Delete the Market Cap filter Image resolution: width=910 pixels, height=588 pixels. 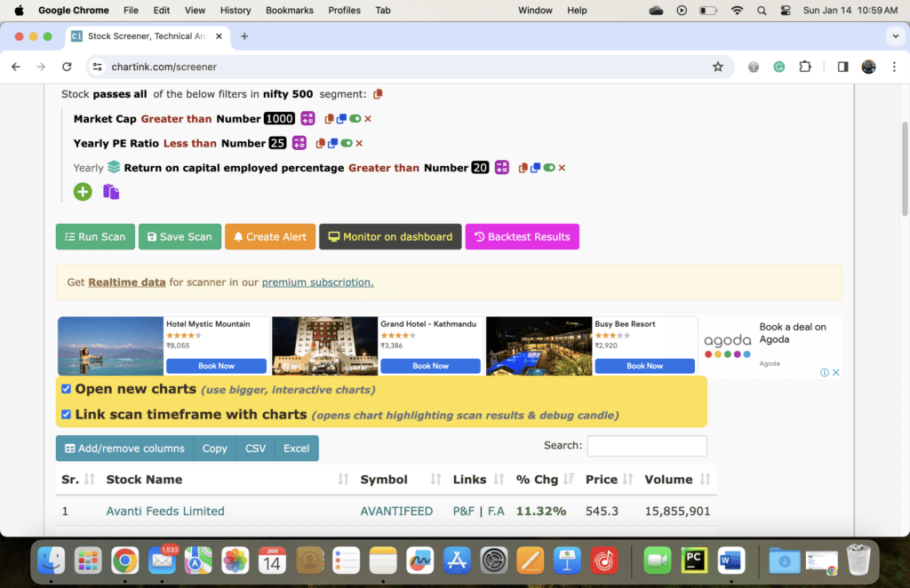[x=368, y=119]
